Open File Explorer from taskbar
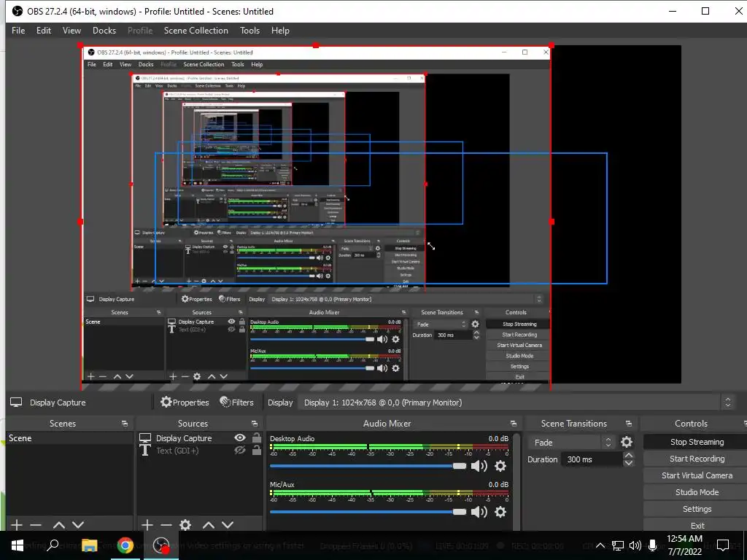The height and width of the screenshot is (560, 747). tap(89, 545)
